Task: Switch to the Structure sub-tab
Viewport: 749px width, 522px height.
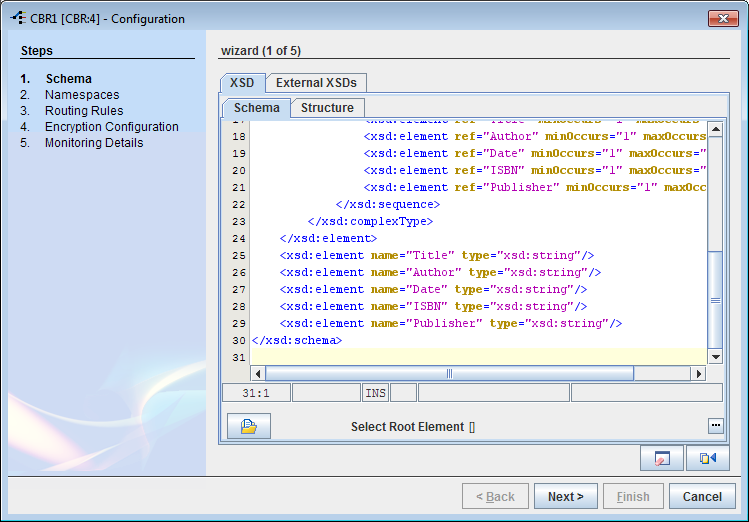Action: click(327, 108)
